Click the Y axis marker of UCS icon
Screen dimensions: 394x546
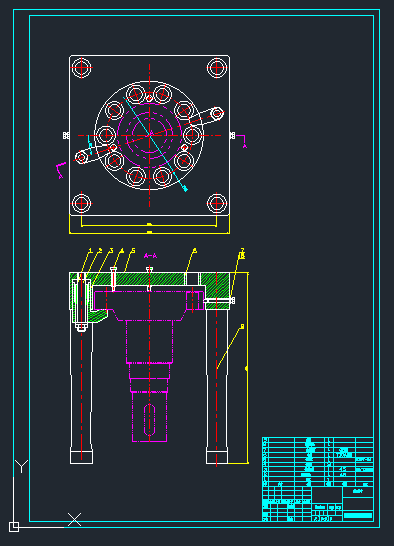[x=22, y=466]
